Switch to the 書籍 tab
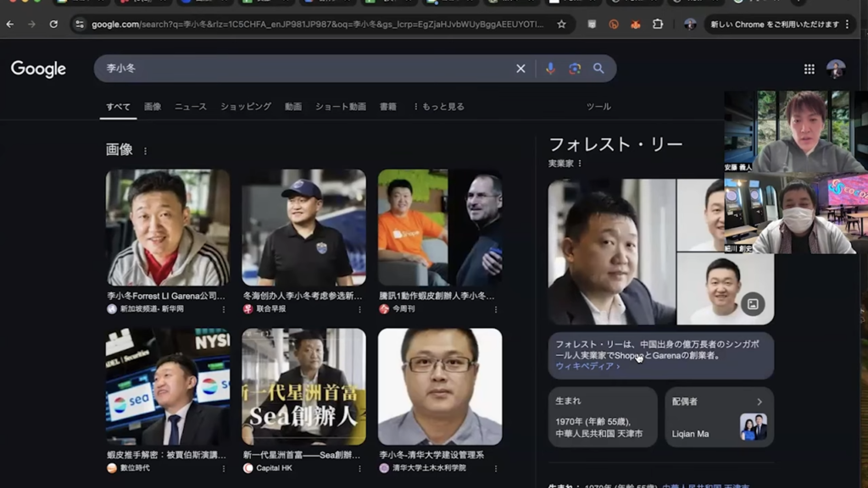Image resolution: width=868 pixels, height=488 pixels. tap(388, 106)
